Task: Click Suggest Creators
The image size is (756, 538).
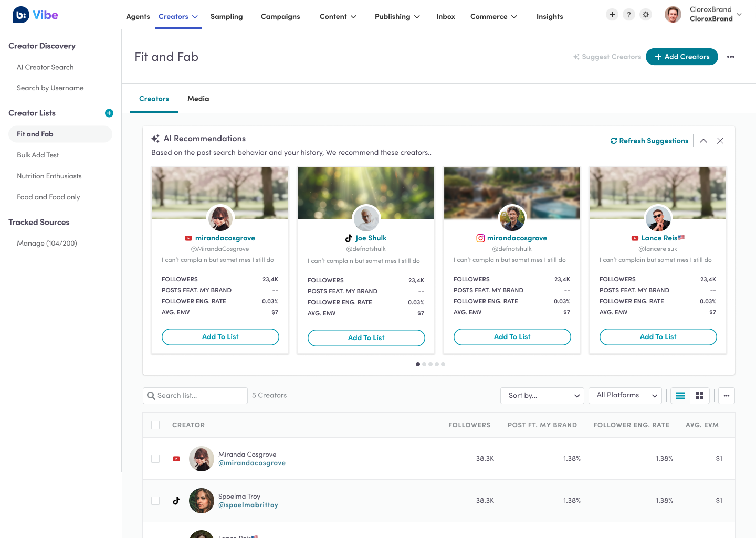Action: coord(607,57)
